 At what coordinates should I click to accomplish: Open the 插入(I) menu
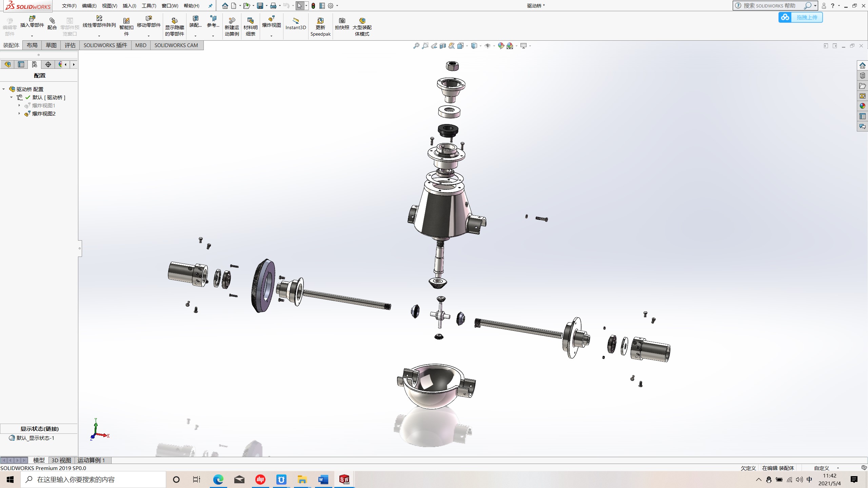[129, 6]
